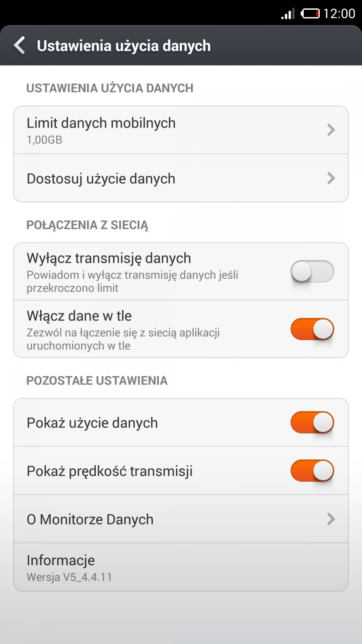Tap the chevron for O Monitorze Danych
This screenshot has width=362, height=644.
pyautogui.click(x=331, y=519)
